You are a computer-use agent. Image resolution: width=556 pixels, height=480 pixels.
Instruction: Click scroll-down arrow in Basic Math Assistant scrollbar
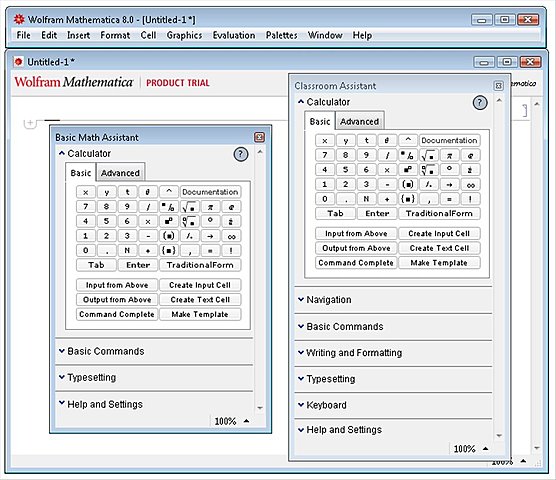point(260,408)
